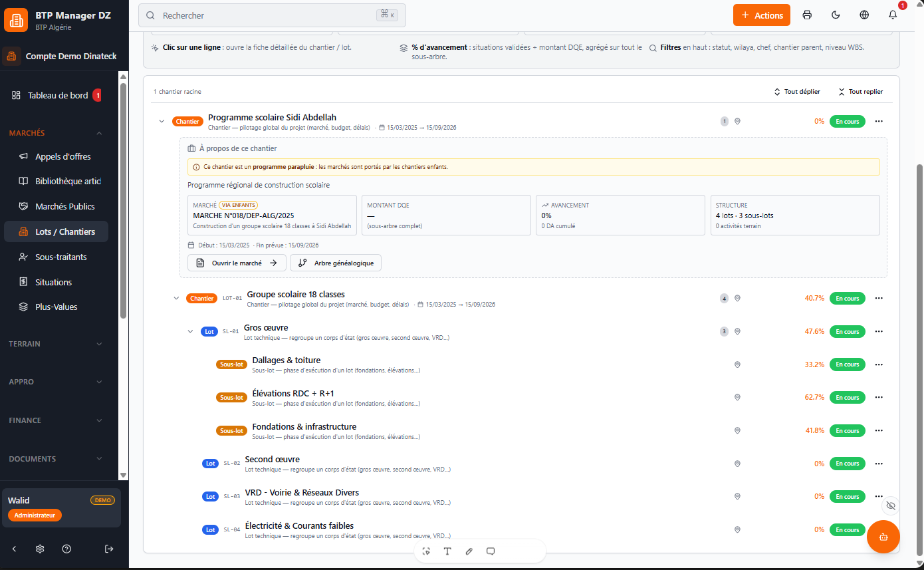Click the orange Actions button
The height and width of the screenshot is (570, 924).
pos(762,15)
